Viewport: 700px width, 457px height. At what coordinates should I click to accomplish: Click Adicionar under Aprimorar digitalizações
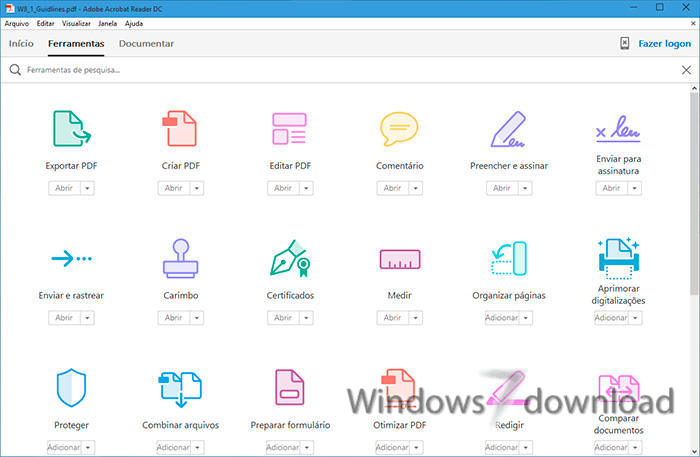tap(611, 318)
